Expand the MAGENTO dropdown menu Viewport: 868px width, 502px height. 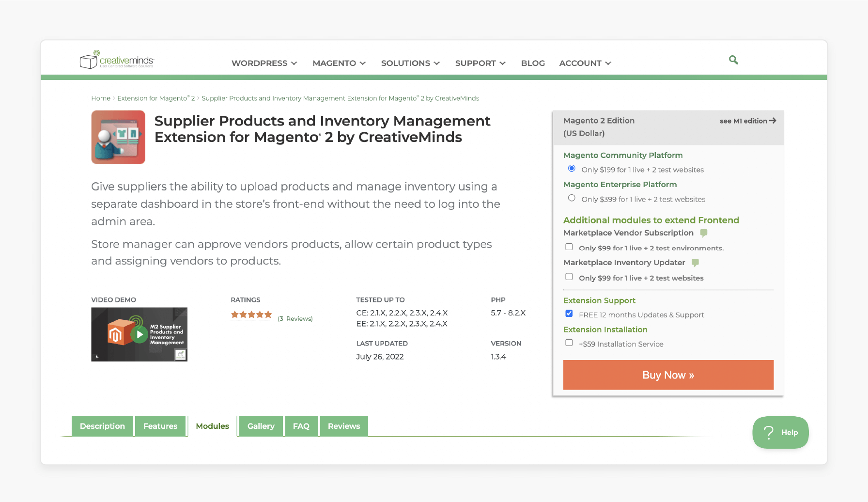click(339, 63)
